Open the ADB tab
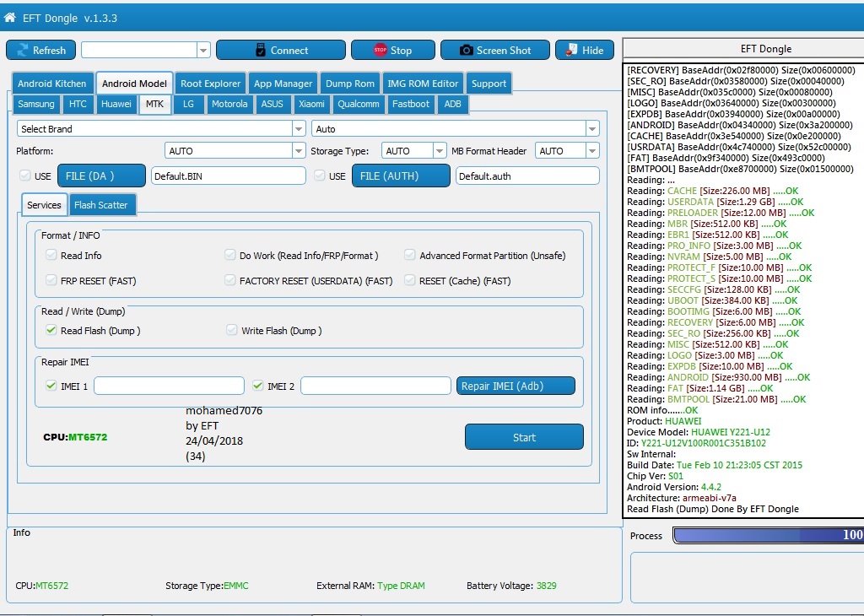Screen dimensions: 864x616 (x=452, y=104)
